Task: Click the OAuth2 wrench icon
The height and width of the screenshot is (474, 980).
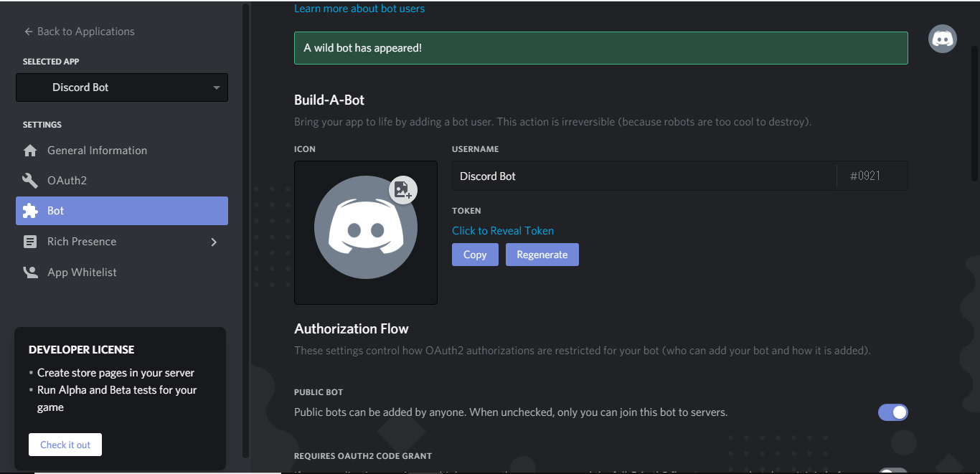Action: click(x=30, y=181)
